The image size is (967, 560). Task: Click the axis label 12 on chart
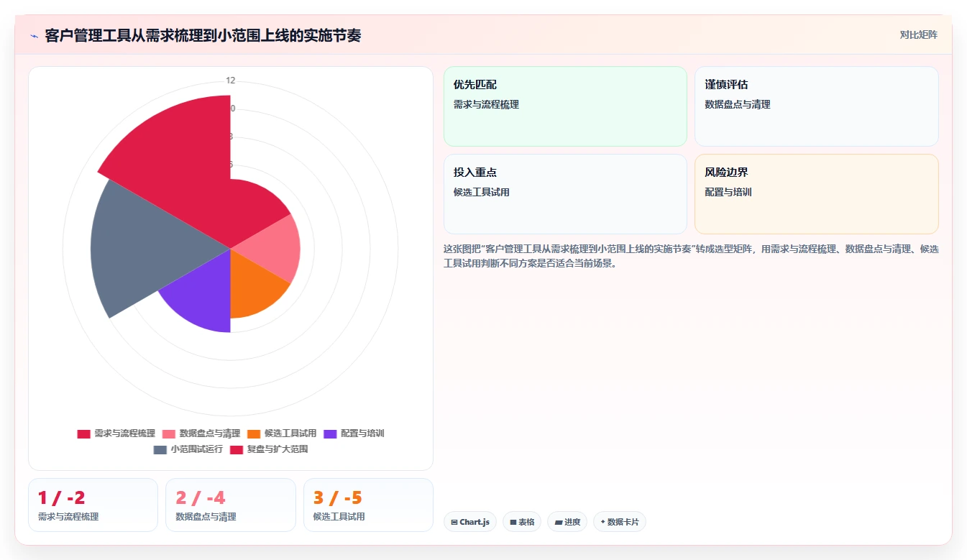230,81
